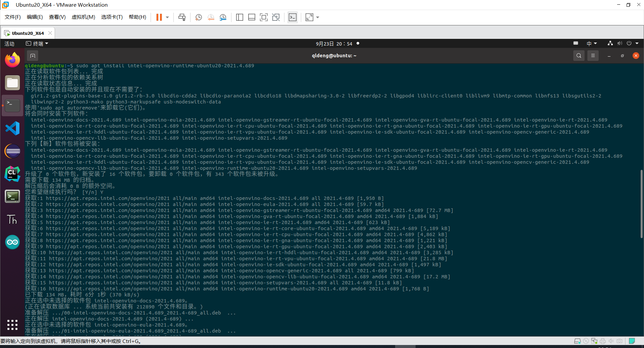Image resolution: width=644 pixels, height=348 pixels.
Task: Enter full screen mode in VMware
Action: (264, 17)
